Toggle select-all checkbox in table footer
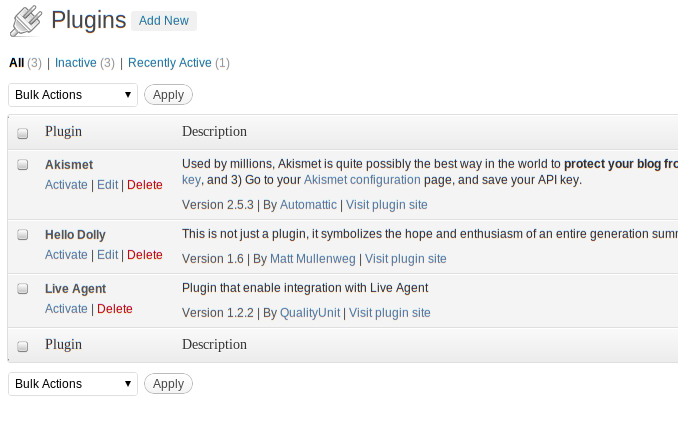 point(22,346)
